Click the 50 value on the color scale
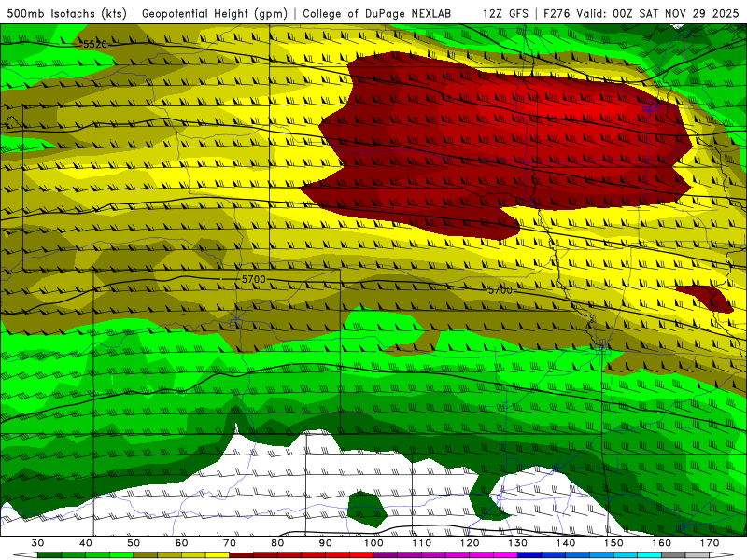 [134, 543]
